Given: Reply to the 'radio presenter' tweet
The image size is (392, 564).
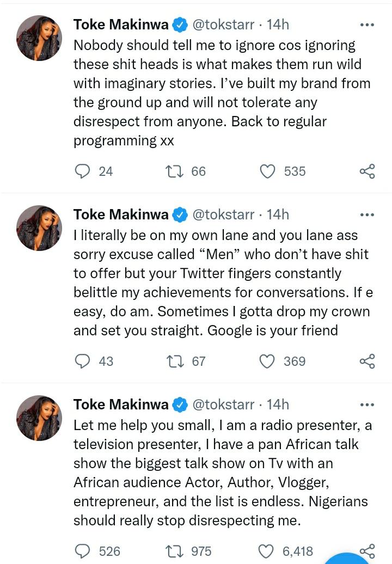Looking at the screenshot, I should tap(82, 551).
